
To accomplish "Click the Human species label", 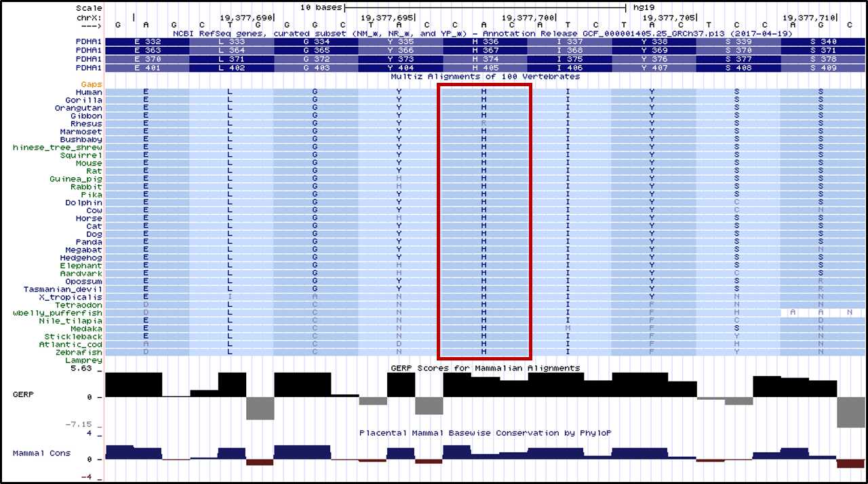I will pos(89,92).
